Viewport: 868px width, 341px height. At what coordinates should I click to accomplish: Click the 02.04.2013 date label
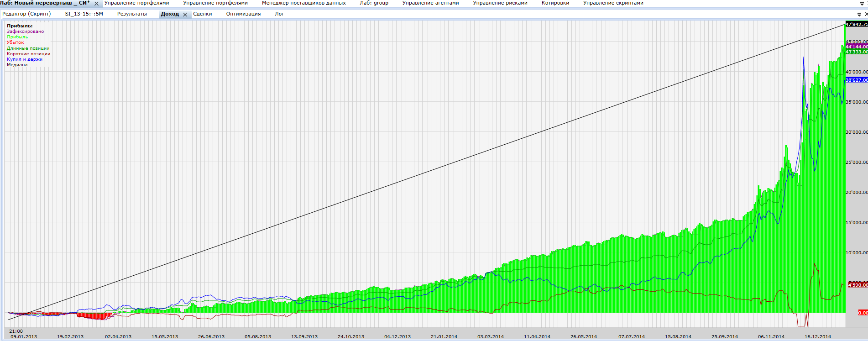[118, 337]
